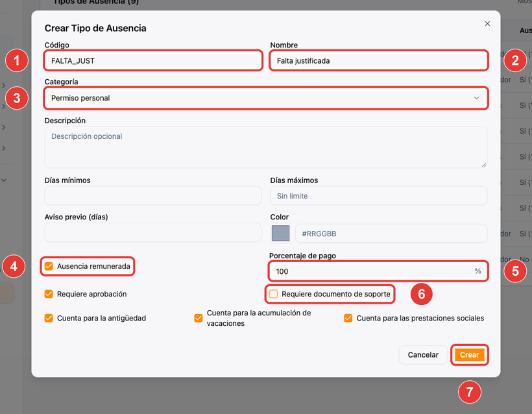This screenshot has width=532, height=414.
Task: Click the Cancelar button
Action: pos(423,354)
